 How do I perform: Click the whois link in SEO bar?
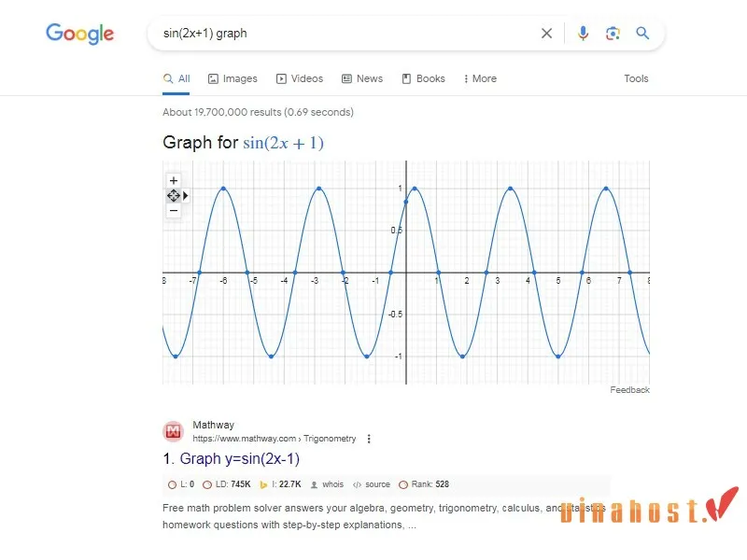pyautogui.click(x=327, y=485)
